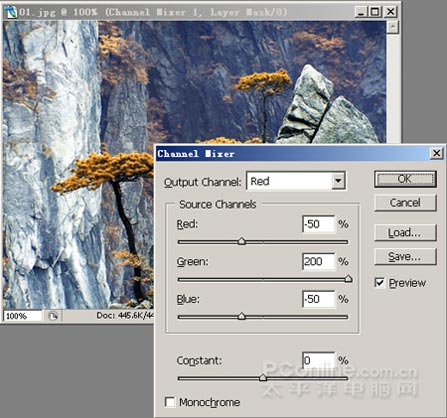
Task: Click the Red source channel slider handle
Action: pos(242,241)
